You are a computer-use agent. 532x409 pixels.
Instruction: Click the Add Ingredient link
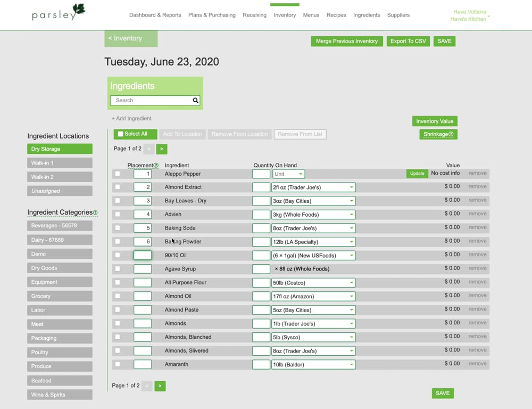click(131, 118)
